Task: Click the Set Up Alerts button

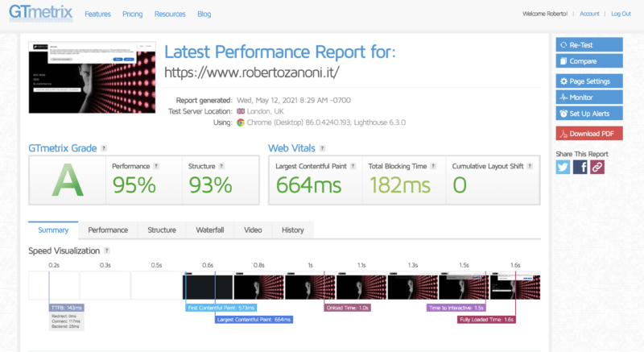Action: pyautogui.click(x=589, y=114)
